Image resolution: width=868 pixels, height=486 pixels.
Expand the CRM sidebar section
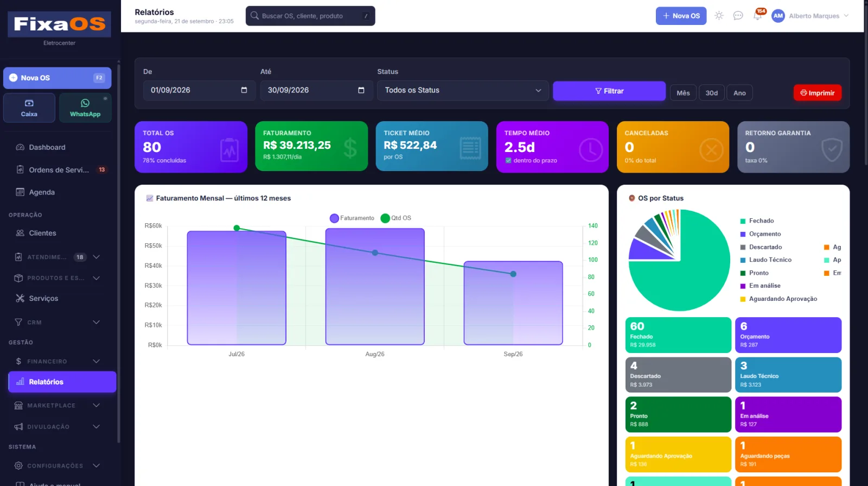coord(57,322)
